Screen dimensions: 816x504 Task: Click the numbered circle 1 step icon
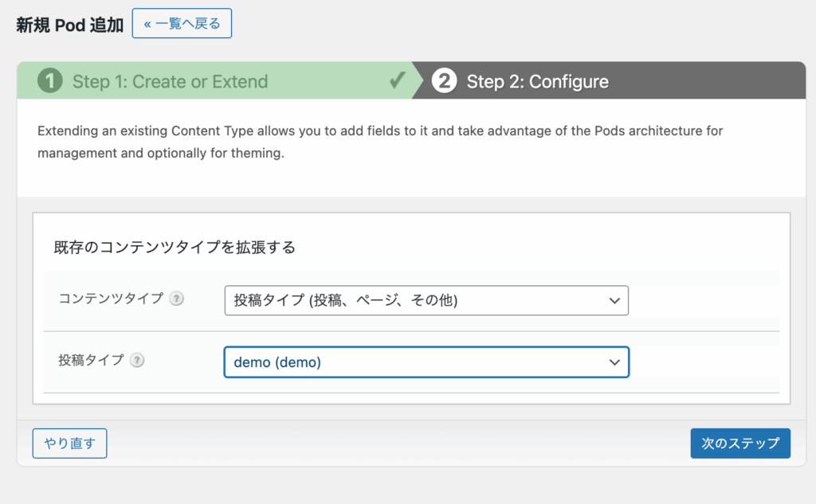[50, 81]
